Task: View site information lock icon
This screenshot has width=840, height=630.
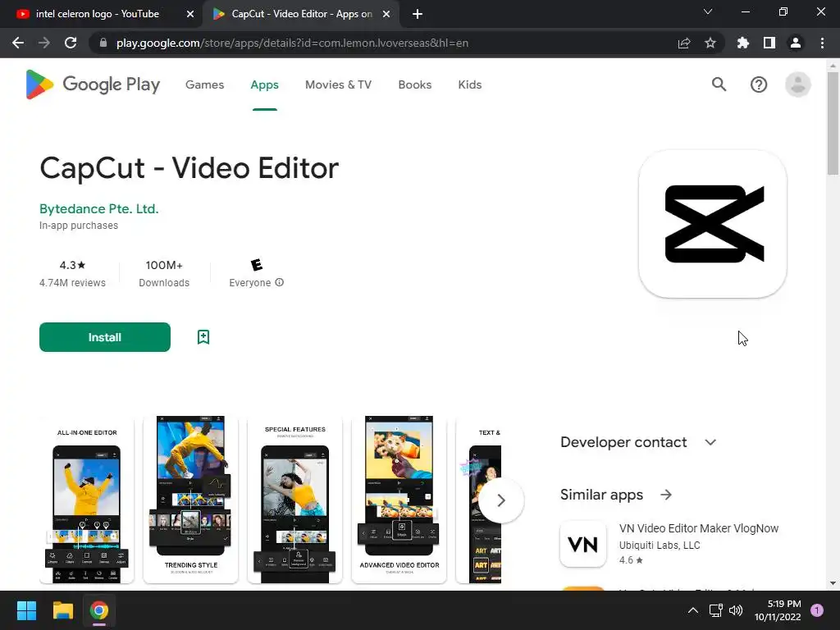Action: pos(103,43)
